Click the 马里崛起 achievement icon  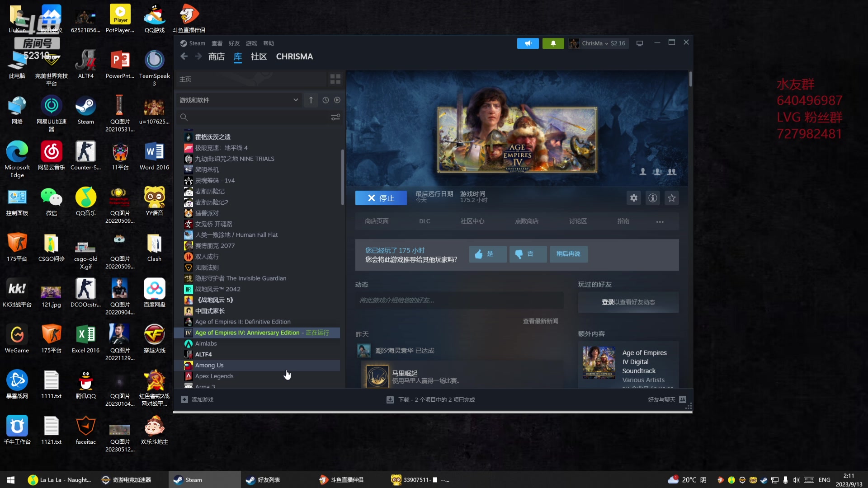tap(377, 376)
